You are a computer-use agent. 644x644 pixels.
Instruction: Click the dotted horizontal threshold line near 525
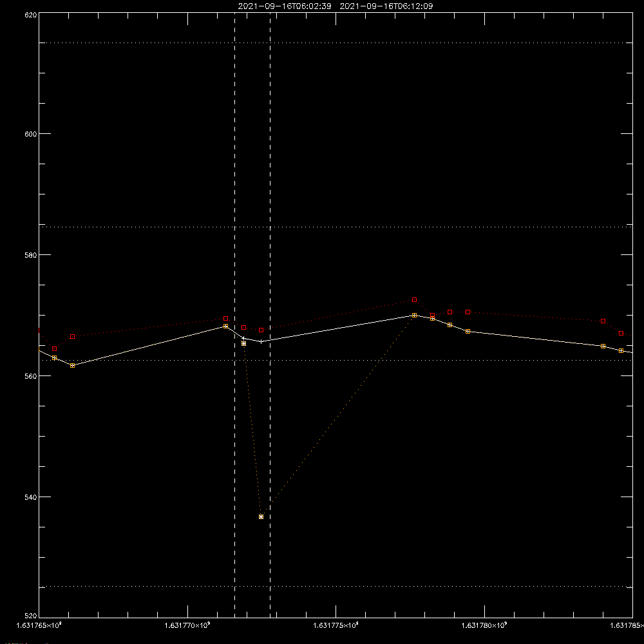336,587
